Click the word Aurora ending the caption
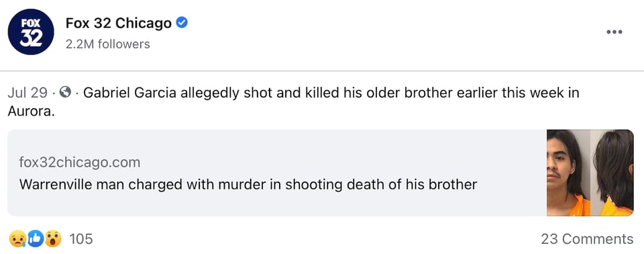The image size is (644, 254). pos(31,111)
